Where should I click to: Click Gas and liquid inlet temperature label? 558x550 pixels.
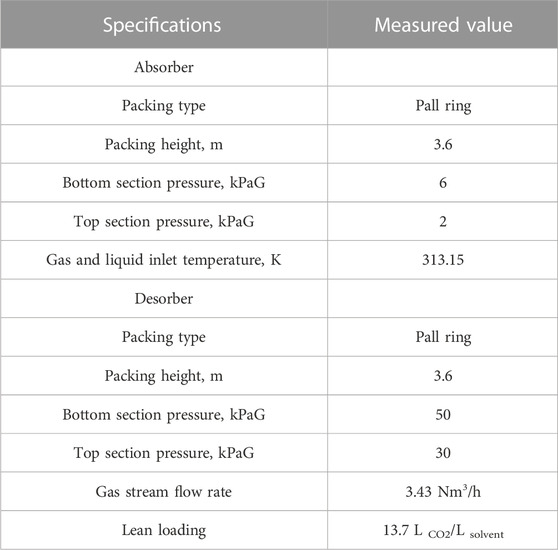(164, 260)
